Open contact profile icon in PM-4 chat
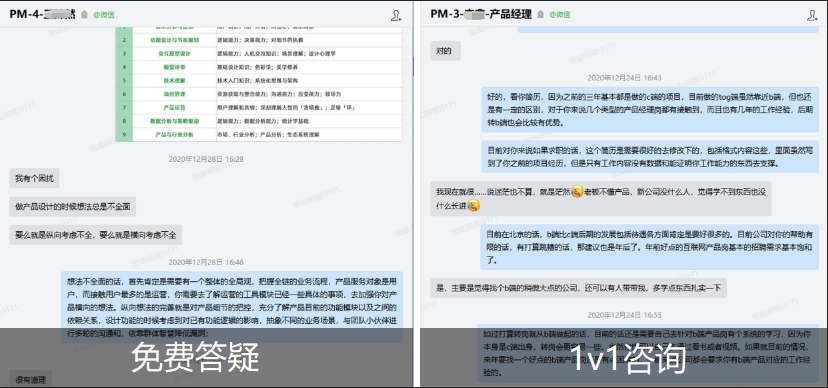This screenshot has height=388, width=828. point(396,15)
